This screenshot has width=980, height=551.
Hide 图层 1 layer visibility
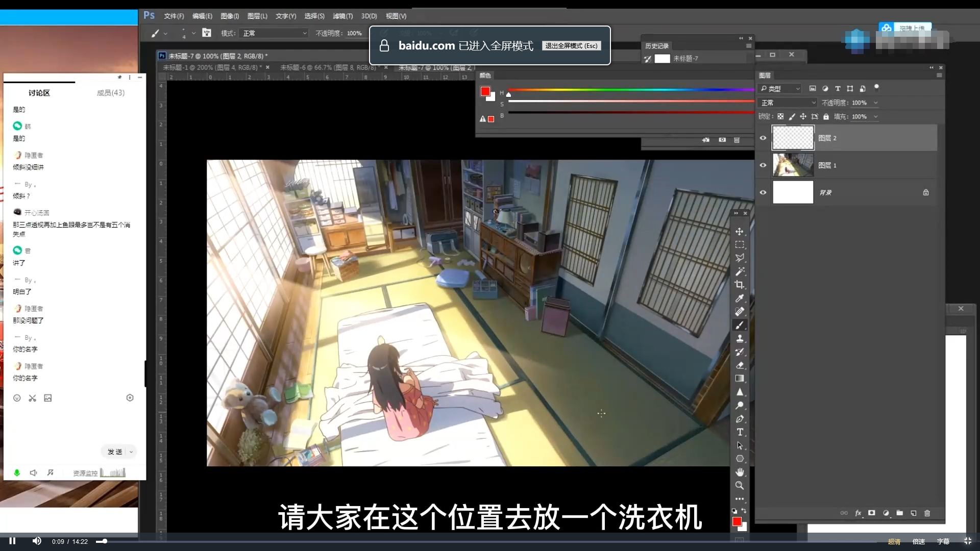tap(763, 165)
